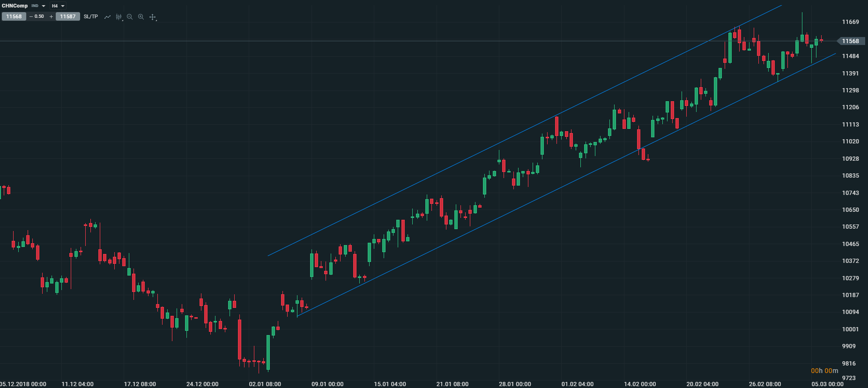Click the 11587 buy price button
Image resolution: width=868 pixels, height=388 pixels.
coord(68,16)
